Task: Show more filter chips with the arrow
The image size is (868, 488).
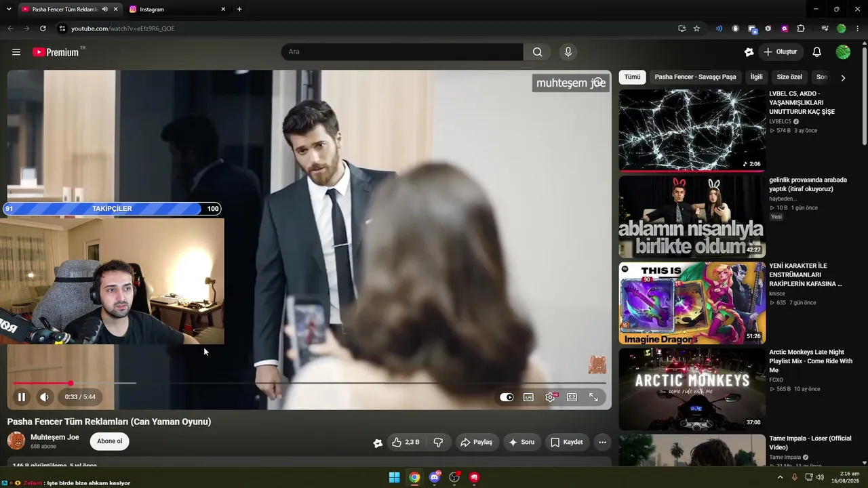Action: 843,78
